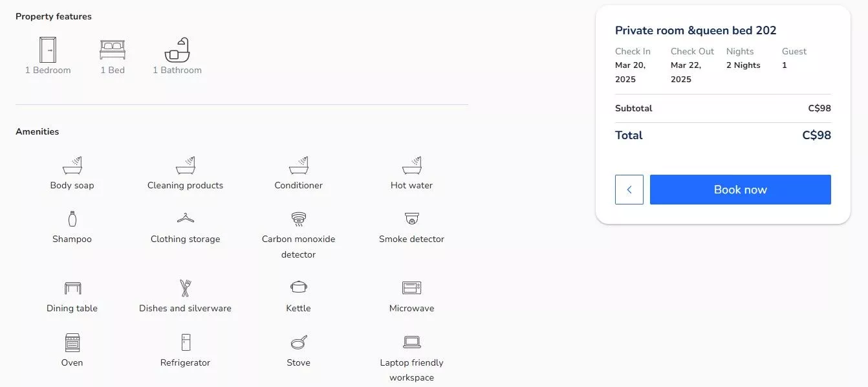Screen dimensions: 868x387
Task: Click the Dishes and silverware icon
Action: tap(186, 288)
